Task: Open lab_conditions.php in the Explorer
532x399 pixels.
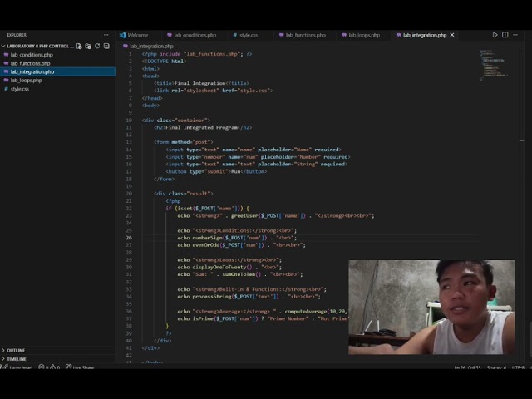Action: (x=32, y=55)
